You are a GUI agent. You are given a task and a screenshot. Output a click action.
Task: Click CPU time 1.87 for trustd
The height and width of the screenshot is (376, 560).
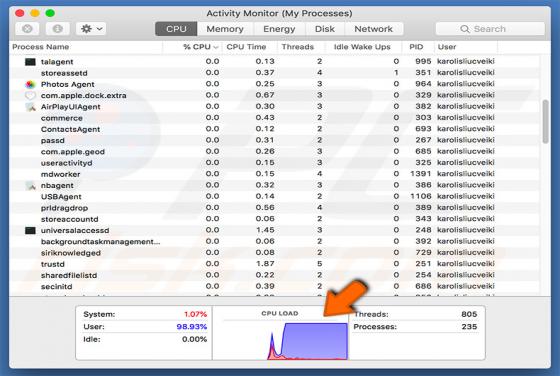(x=265, y=264)
